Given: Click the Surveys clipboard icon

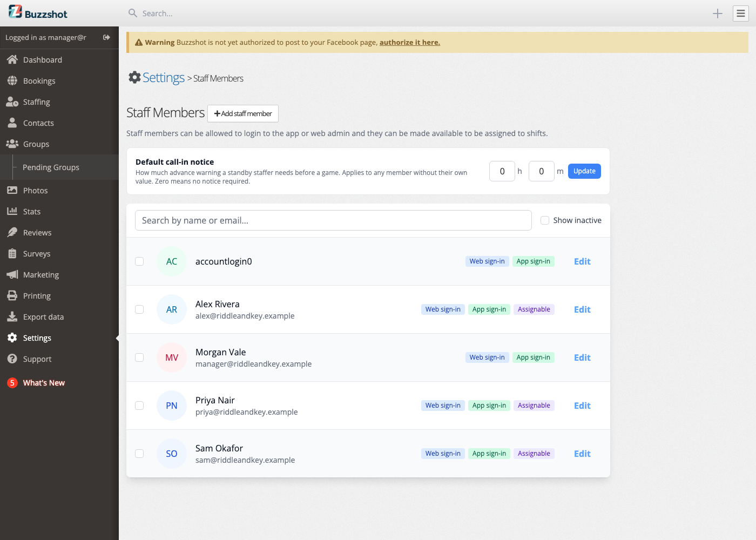Looking at the screenshot, I should point(12,253).
